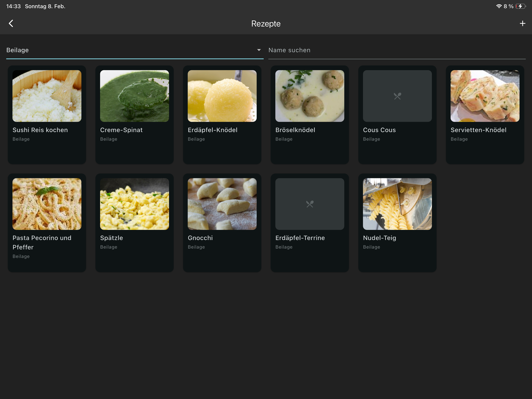Open the Beilage category dropdown
Image resolution: width=532 pixels, height=399 pixels.
pyautogui.click(x=135, y=50)
